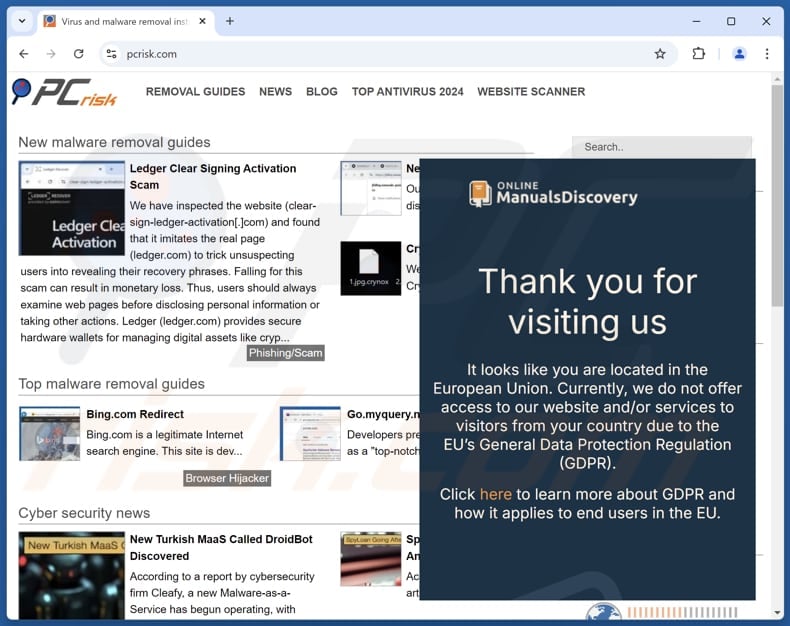Click the orange 'here' GDPR link
Viewport: 790px width, 626px height.
[x=496, y=494]
